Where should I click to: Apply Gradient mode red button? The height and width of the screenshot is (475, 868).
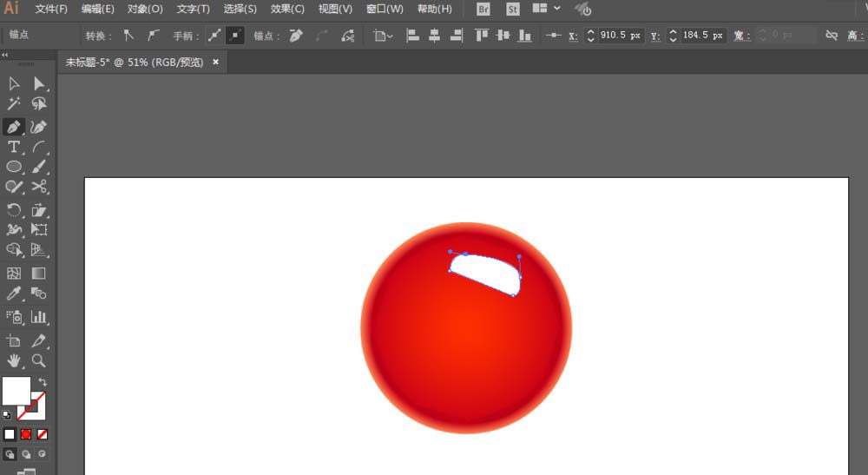click(x=26, y=434)
